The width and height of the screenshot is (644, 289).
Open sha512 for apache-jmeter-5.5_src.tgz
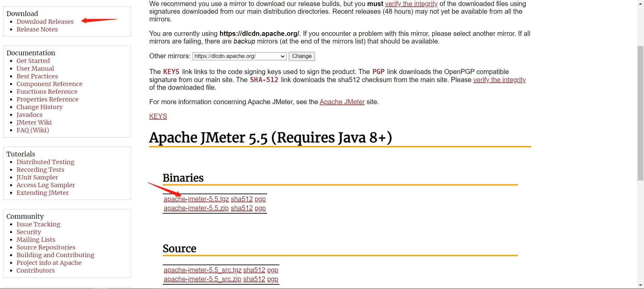[254, 270]
